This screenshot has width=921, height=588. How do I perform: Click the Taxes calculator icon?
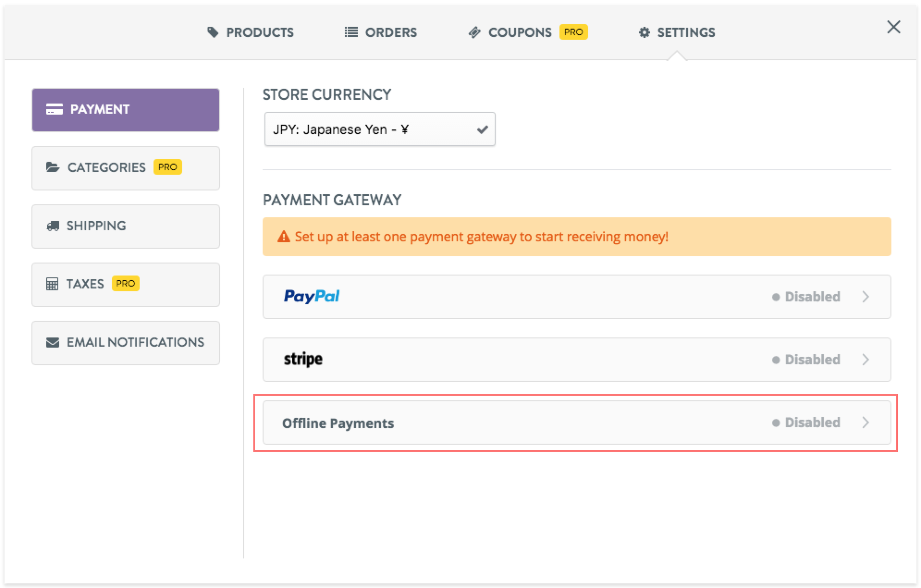pos(52,284)
